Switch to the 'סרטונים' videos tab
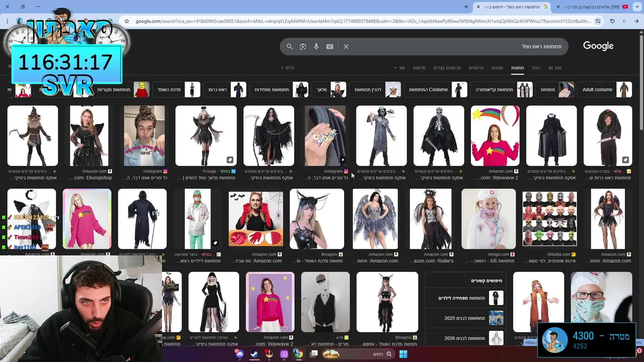 (x=476, y=68)
